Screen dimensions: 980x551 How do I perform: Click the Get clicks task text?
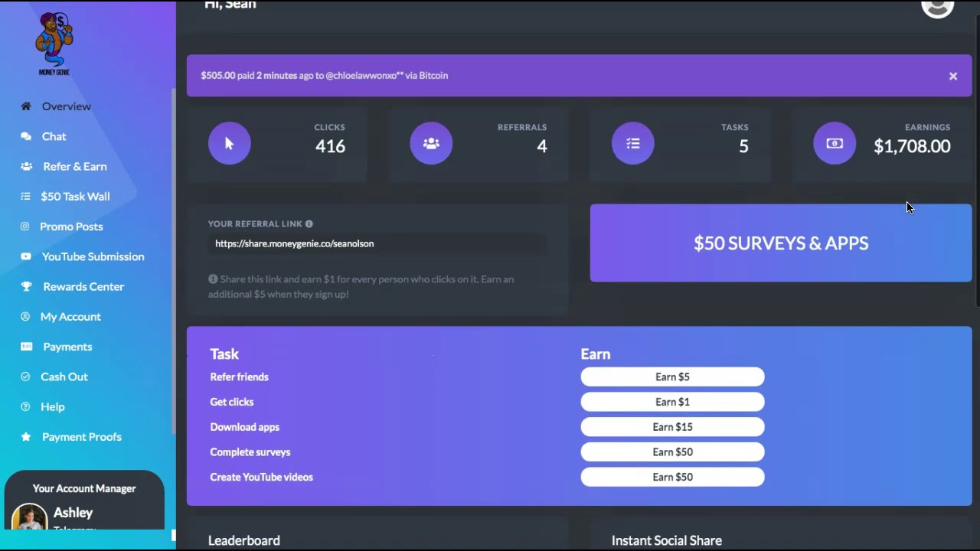pyautogui.click(x=232, y=402)
